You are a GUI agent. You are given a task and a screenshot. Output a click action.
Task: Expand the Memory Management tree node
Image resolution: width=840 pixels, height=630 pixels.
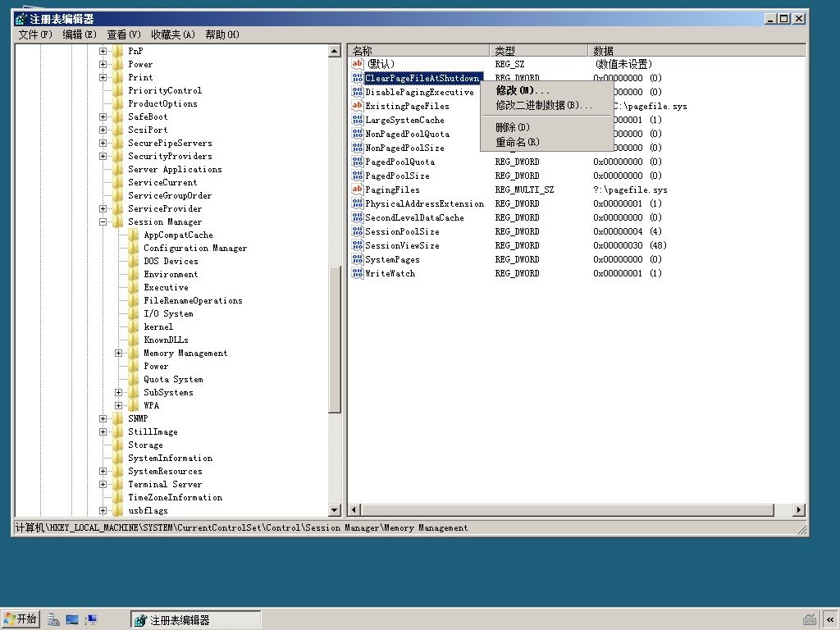pyautogui.click(x=118, y=353)
